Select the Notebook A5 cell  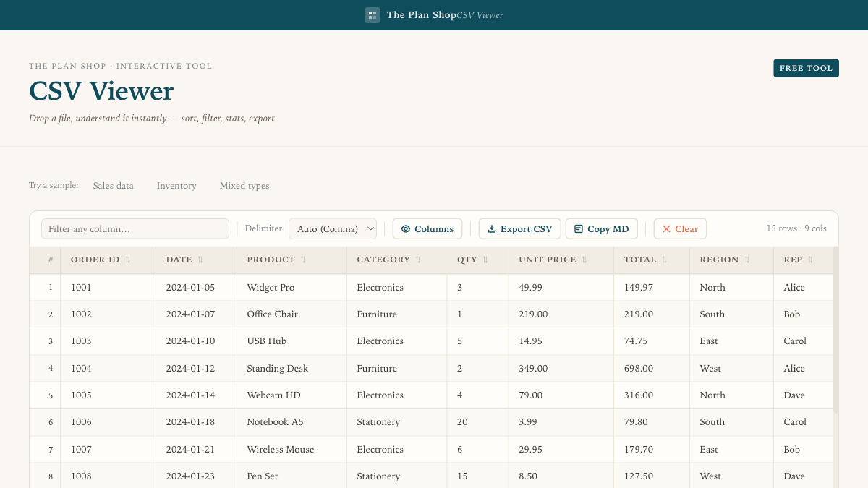292,422
